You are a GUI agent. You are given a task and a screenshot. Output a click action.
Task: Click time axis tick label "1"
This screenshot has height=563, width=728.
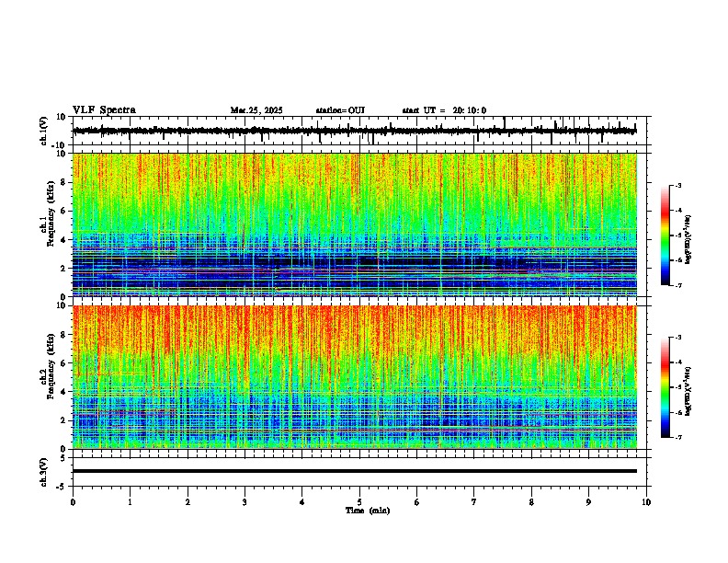click(x=130, y=502)
